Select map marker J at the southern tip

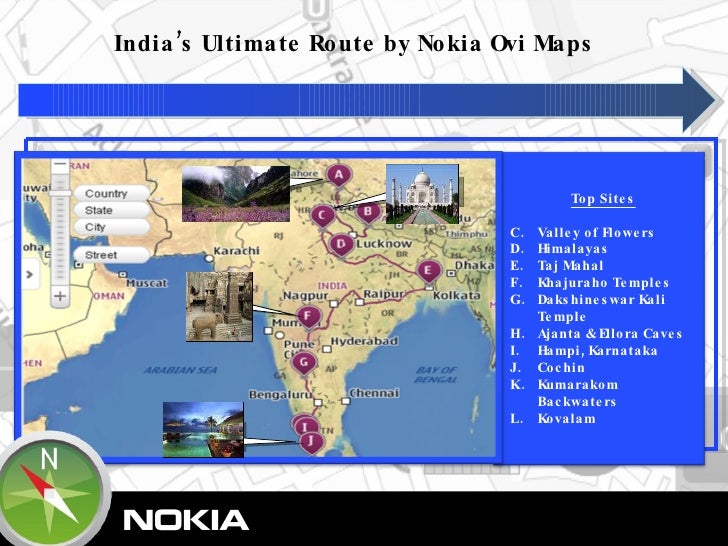312,441
